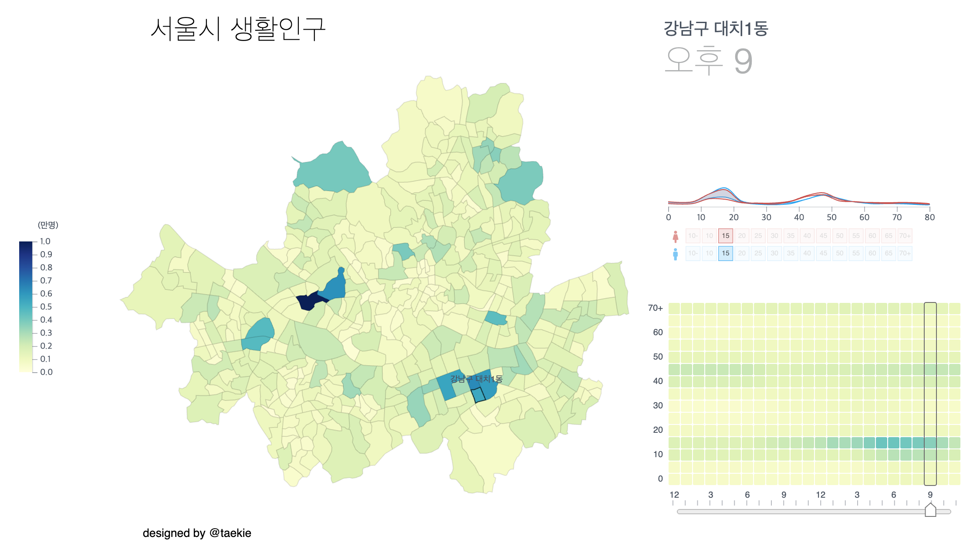980x550 pixels.
Task: Click the female figure icon
Action: [675, 236]
